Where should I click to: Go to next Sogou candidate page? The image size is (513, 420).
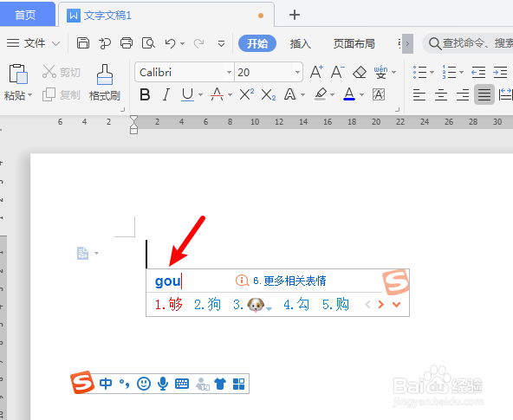tap(380, 305)
